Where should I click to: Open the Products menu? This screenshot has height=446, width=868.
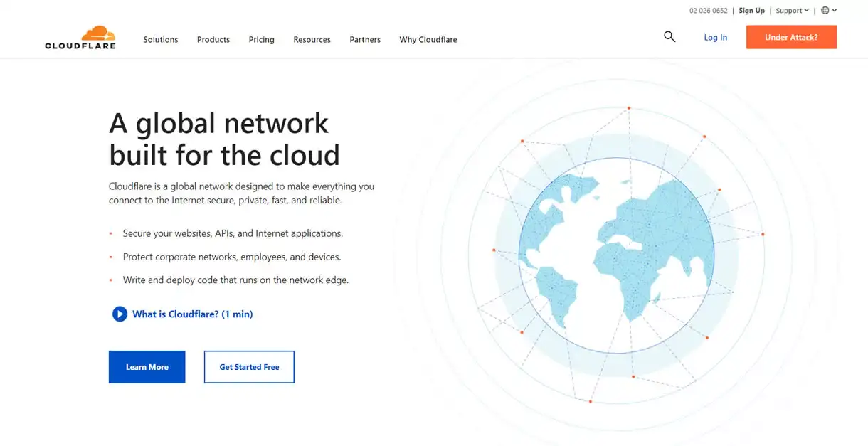click(213, 40)
